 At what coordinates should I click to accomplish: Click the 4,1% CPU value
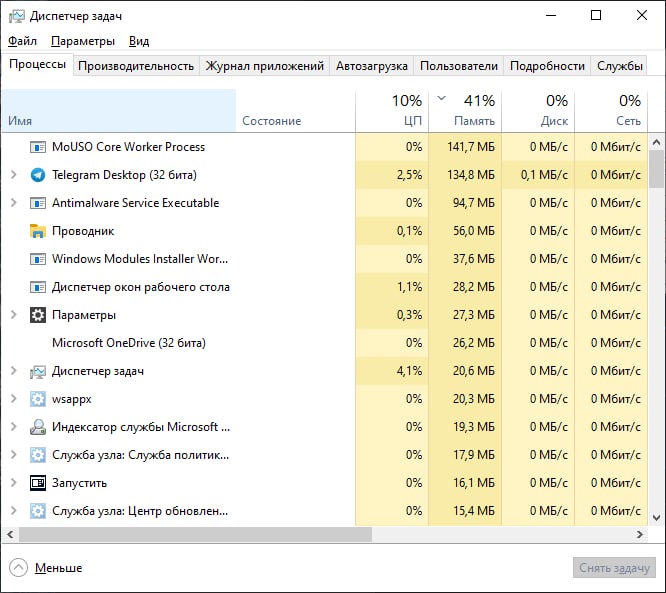click(x=409, y=371)
